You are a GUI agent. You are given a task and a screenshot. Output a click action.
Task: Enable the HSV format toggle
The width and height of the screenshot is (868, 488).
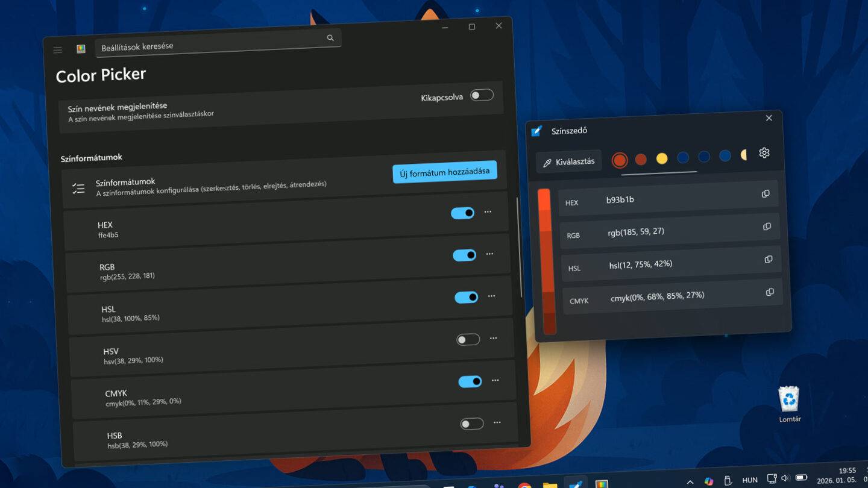pos(468,339)
